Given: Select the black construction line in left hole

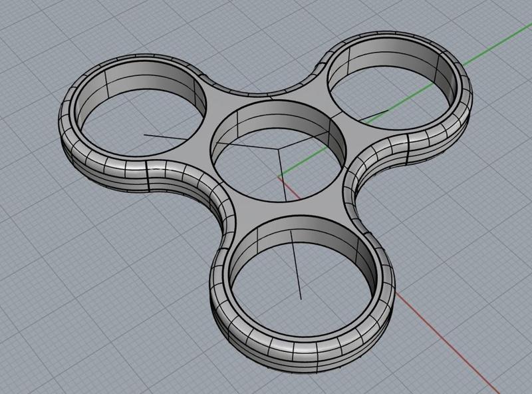Looking at the screenshot, I should (x=165, y=137).
